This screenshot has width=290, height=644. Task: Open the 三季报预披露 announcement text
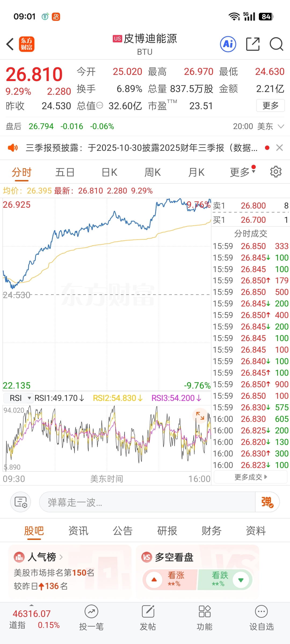click(x=142, y=148)
